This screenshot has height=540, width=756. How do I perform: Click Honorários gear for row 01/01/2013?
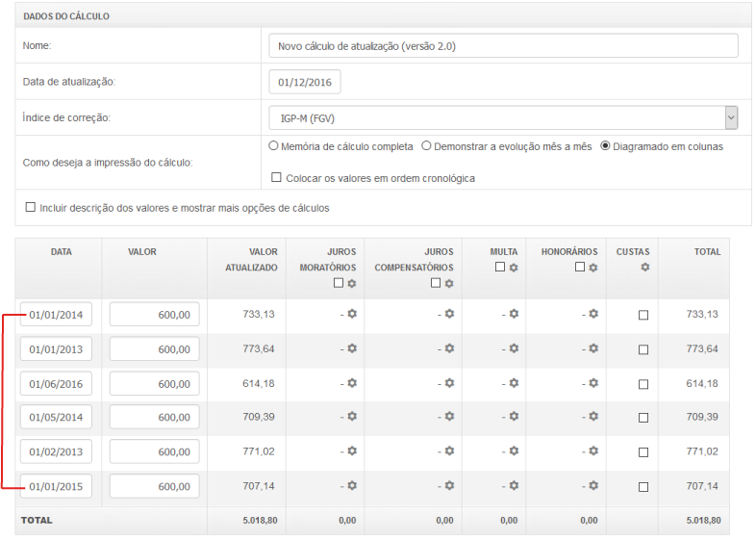(593, 347)
